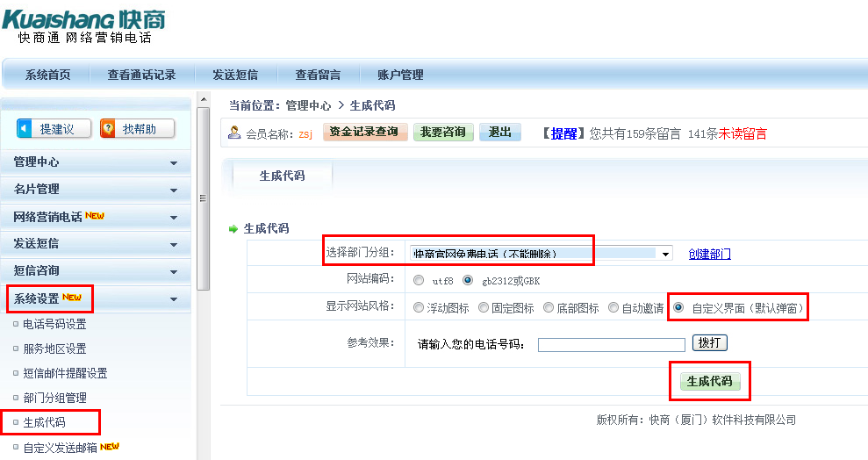Viewport: 868px width, 460px height.
Task: Go to 账户管理 in navigation bar
Action: (x=400, y=75)
